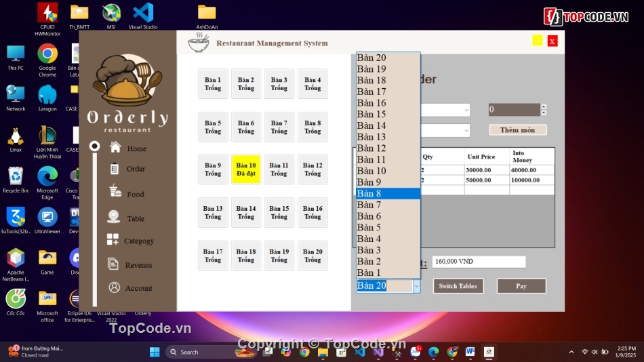The height and width of the screenshot is (362, 644).
Task: Choose Bàn 12 in dropdown list
Action: (388, 148)
